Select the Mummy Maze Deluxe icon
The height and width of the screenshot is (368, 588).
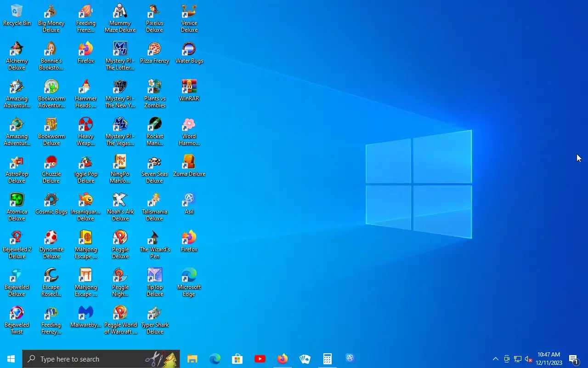(x=120, y=18)
